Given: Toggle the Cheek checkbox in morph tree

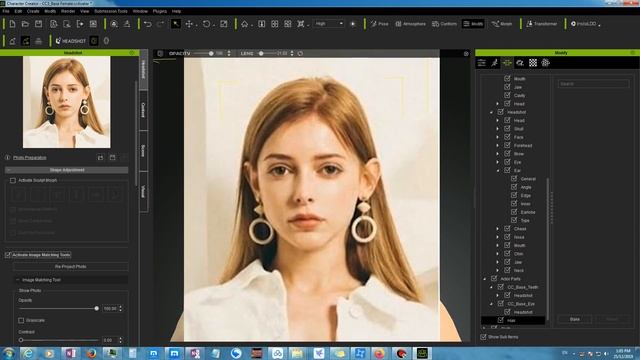Looking at the screenshot, I should point(507,229).
